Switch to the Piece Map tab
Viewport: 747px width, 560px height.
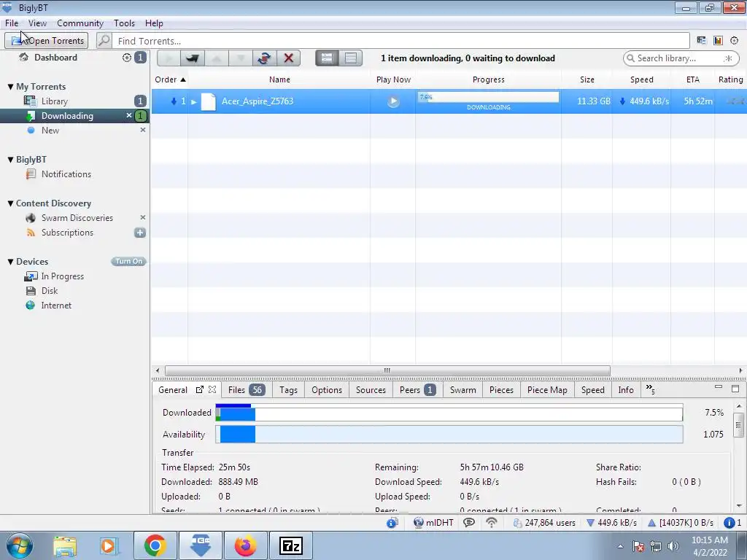[x=547, y=390]
